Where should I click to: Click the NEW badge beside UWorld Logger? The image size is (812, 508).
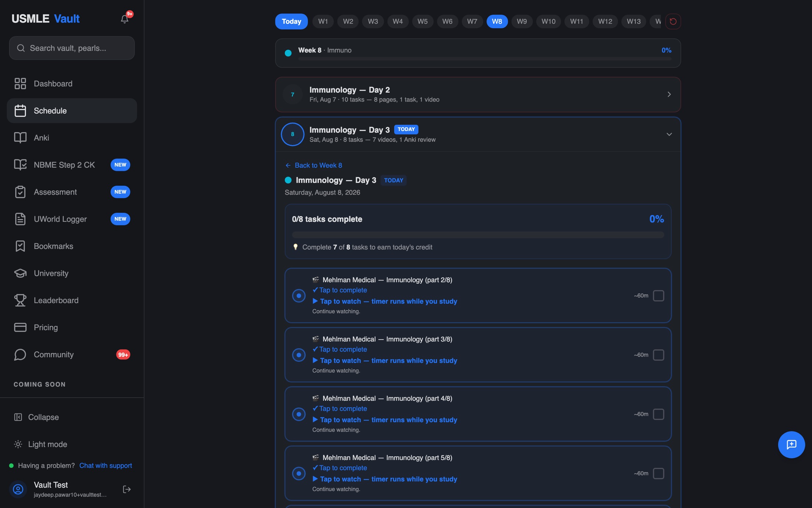(x=120, y=219)
